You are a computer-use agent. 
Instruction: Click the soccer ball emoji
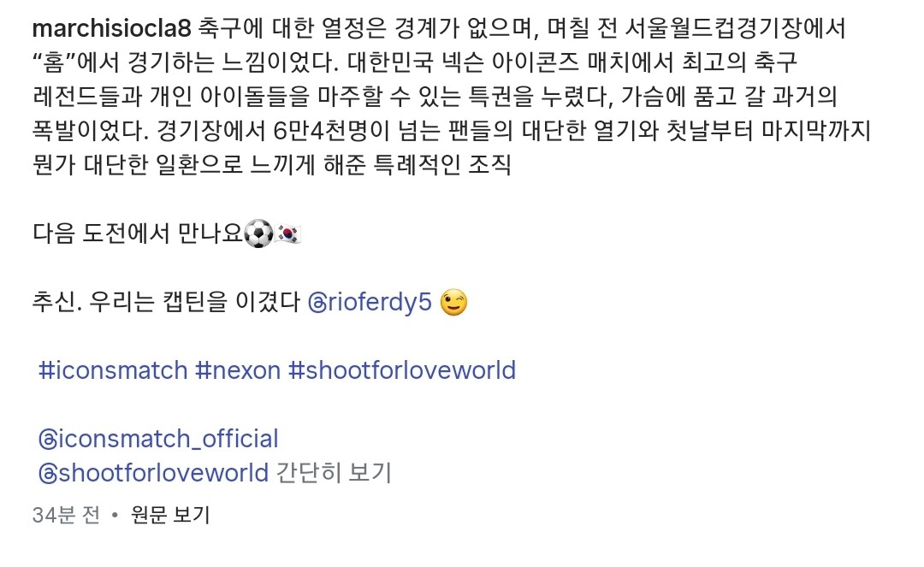pyautogui.click(x=258, y=233)
